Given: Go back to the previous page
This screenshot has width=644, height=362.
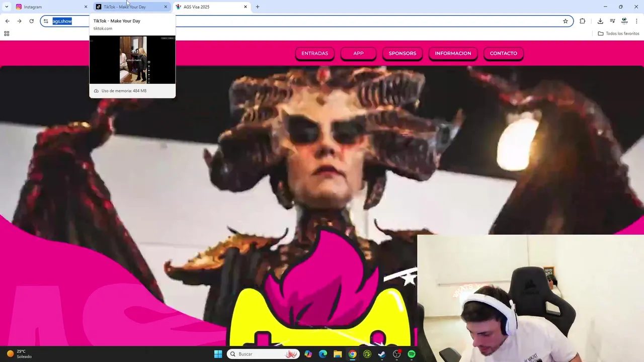Looking at the screenshot, I should tap(7, 21).
